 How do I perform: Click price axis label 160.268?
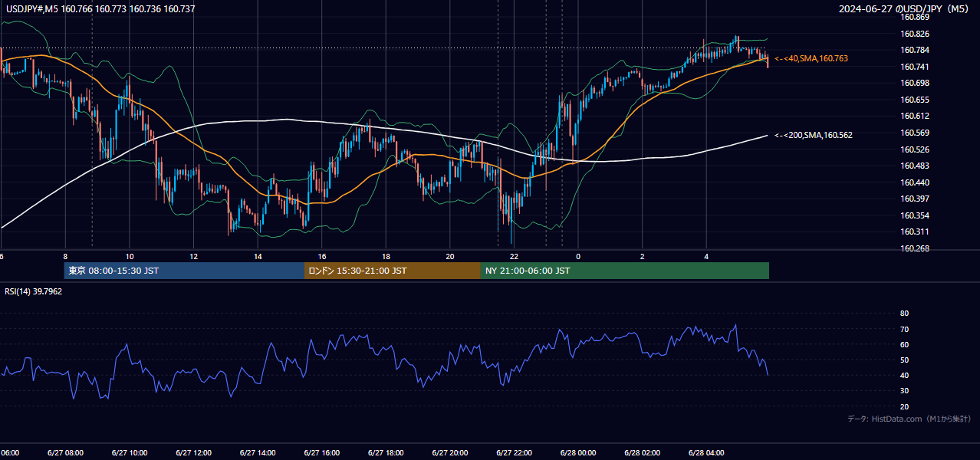[x=915, y=248]
